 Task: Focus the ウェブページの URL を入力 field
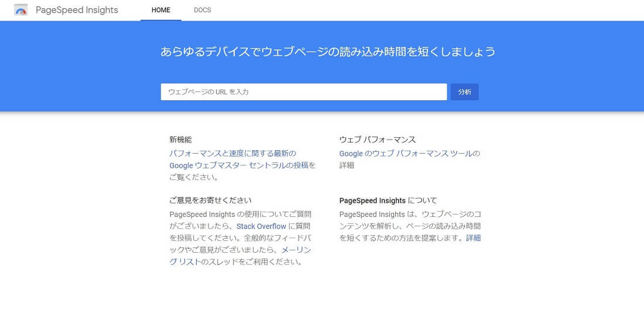click(303, 91)
